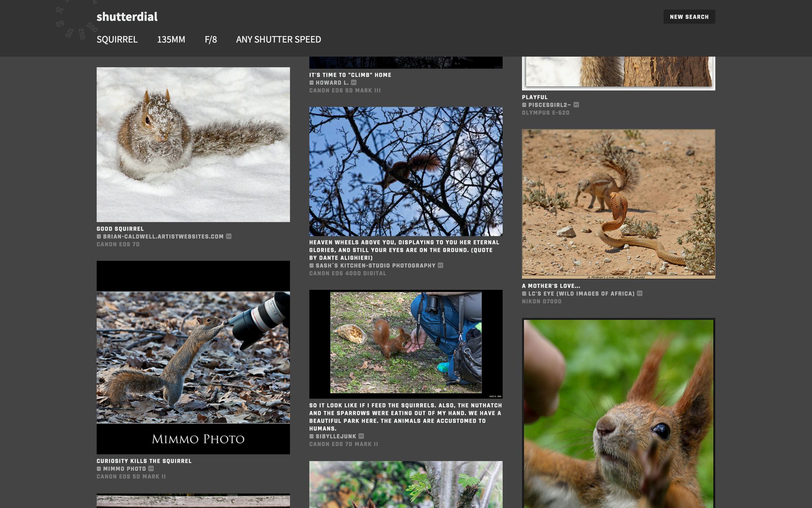The height and width of the screenshot is (508, 812).
Task: Open the 135MM focal length selector
Action: [171, 40]
